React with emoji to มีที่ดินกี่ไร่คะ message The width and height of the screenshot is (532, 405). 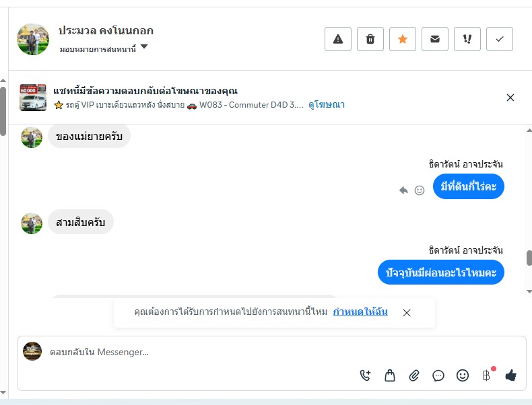click(x=420, y=190)
